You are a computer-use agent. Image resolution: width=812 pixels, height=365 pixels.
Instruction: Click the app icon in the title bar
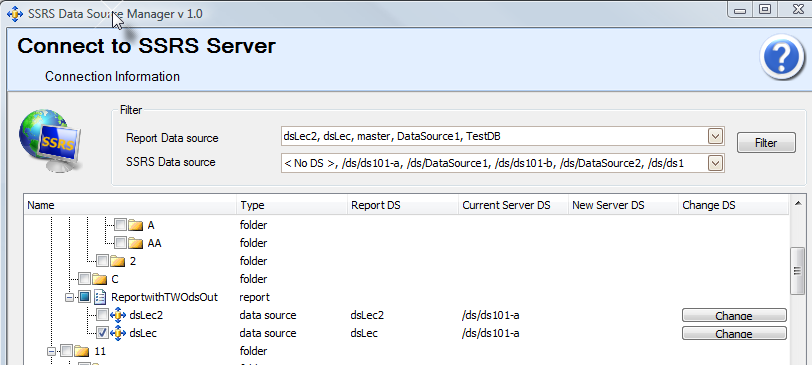pos(15,13)
